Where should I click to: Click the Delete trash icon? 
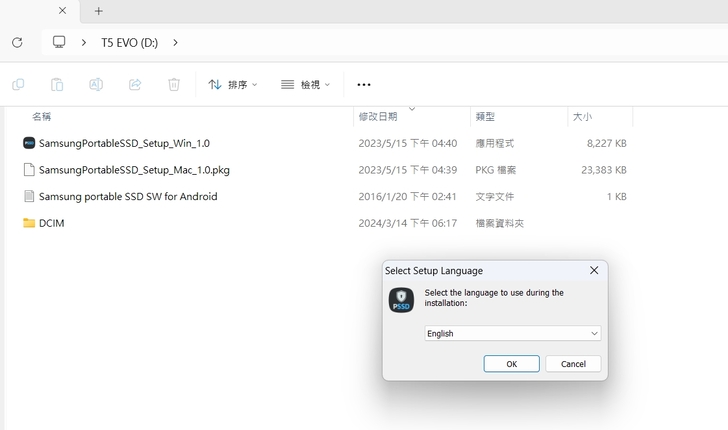(x=174, y=85)
